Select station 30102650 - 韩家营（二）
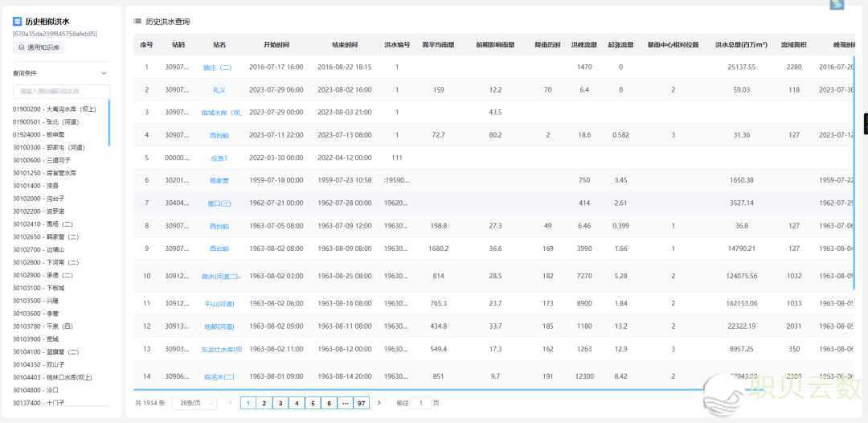 pyautogui.click(x=46, y=237)
